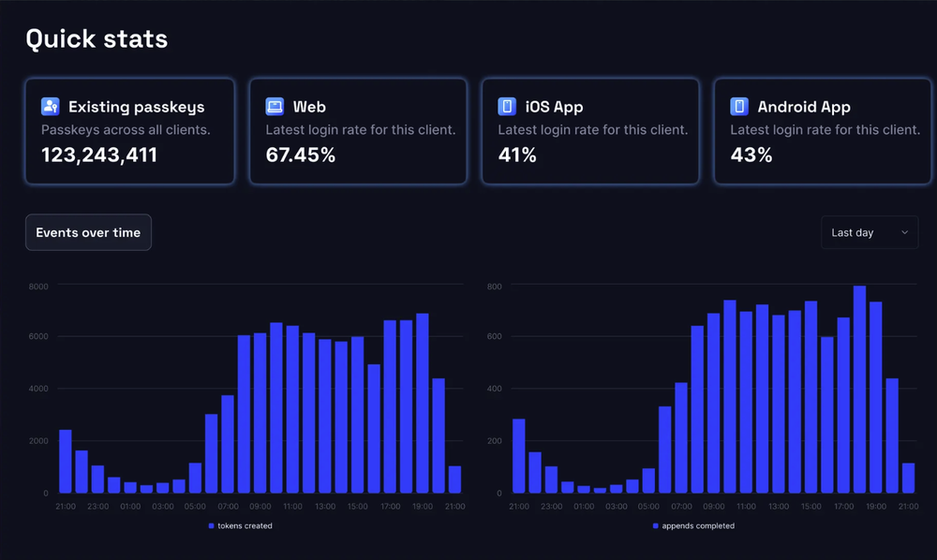This screenshot has height=560, width=937.
Task: Select the Events over time tab
Action: pos(88,232)
